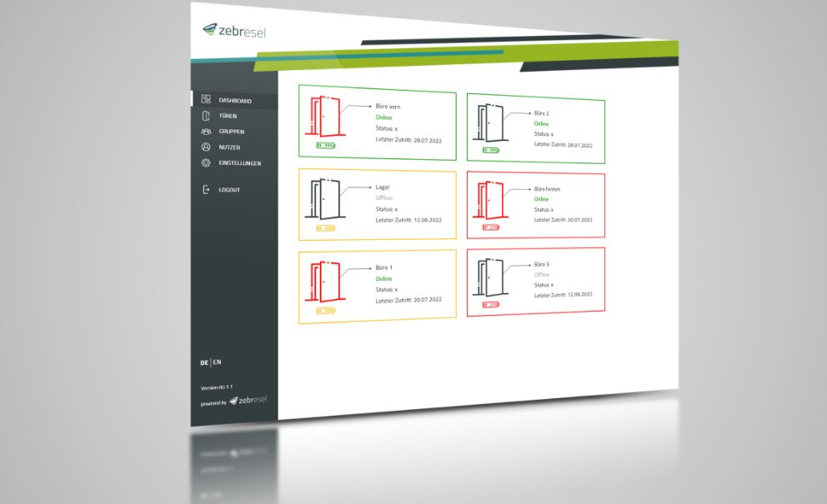827x504 pixels.
Task: Click Status: x line of Büro vorn
Action: point(387,128)
